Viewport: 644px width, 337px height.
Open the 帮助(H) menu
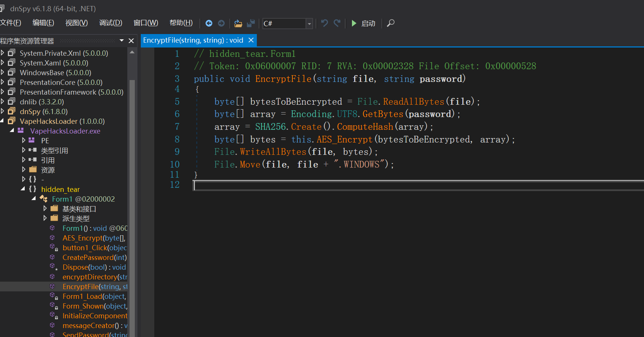(x=181, y=23)
